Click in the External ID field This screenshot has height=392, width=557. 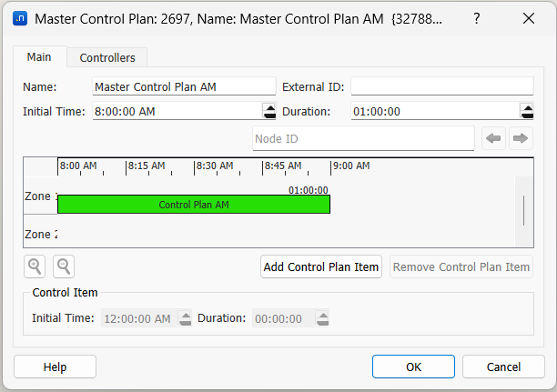coord(441,86)
